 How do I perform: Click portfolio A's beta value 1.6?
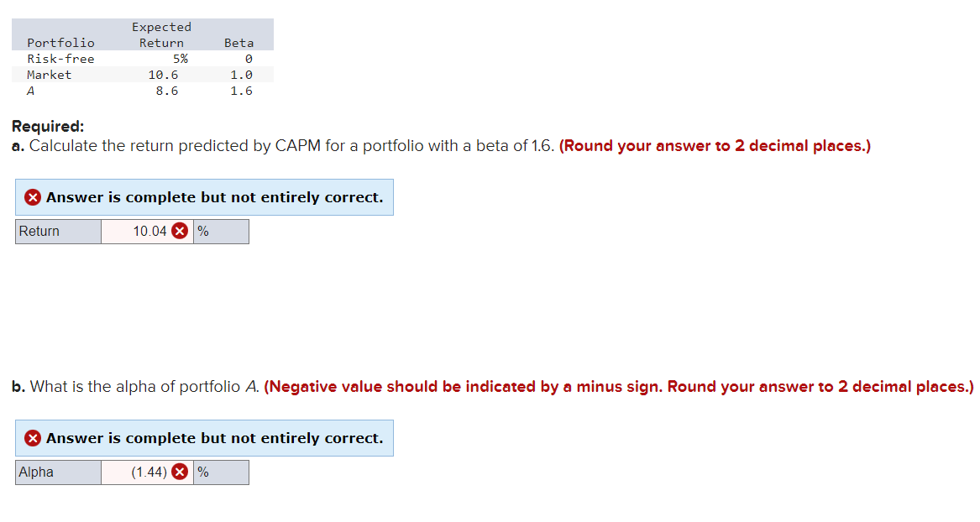pos(242,91)
